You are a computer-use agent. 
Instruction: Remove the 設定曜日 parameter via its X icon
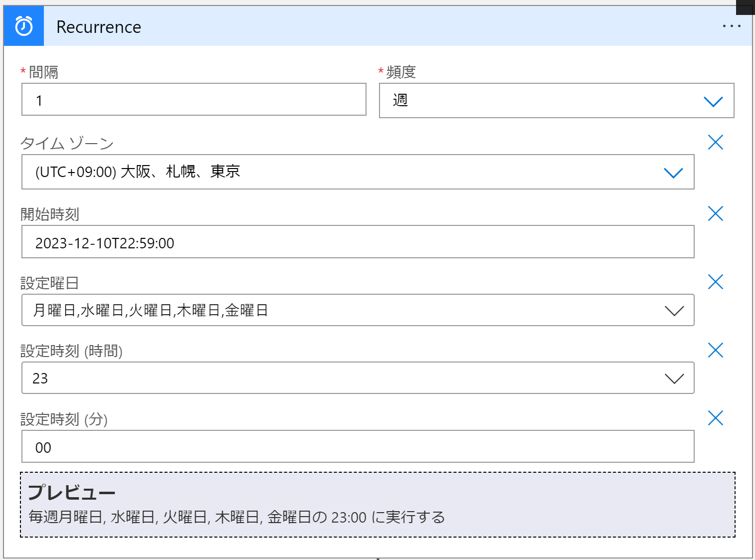pos(716,282)
